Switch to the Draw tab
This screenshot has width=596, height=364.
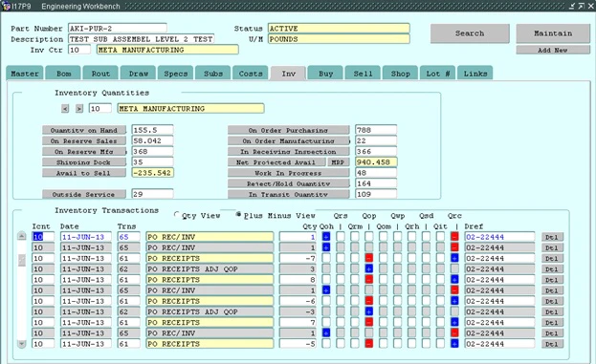pyautogui.click(x=139, y=74)
